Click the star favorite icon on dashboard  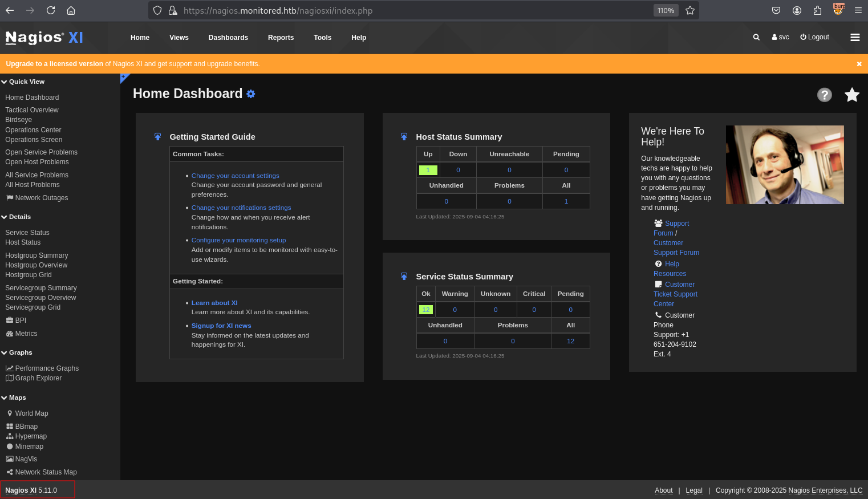click(852, 95)
